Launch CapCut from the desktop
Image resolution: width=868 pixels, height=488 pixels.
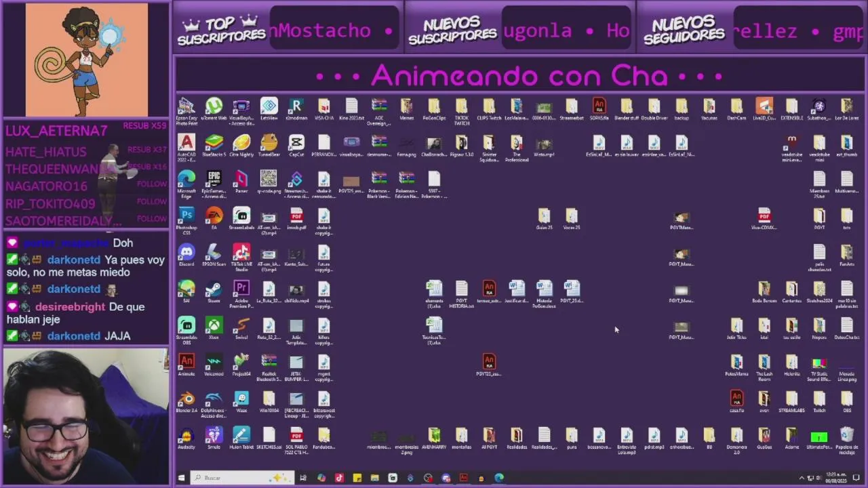pyautogui.click(x=296, y=146)
